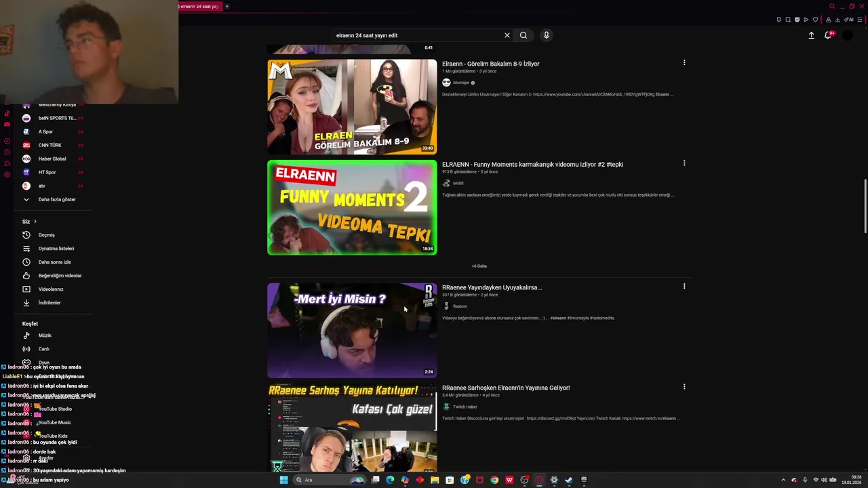Open Canlı under Keşfet
The height and width of the screenshot is (488, 868).
(44, 349)
